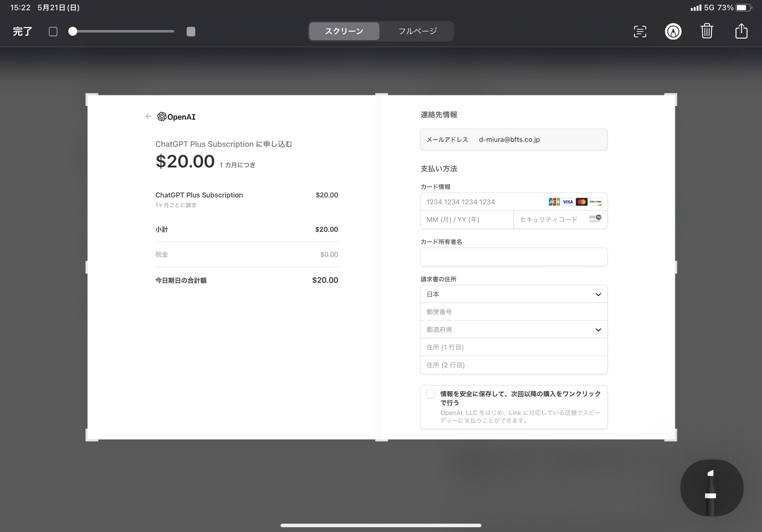Tap the 15:22 clock in the status bar
The width and height of the screenshot is (762, 532).
(20, 8)
